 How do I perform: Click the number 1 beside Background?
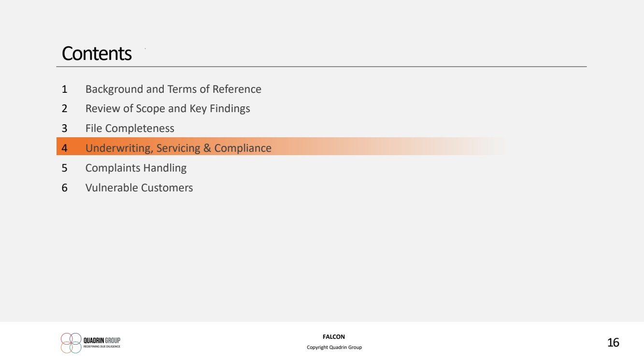click(x=64, y=89)
